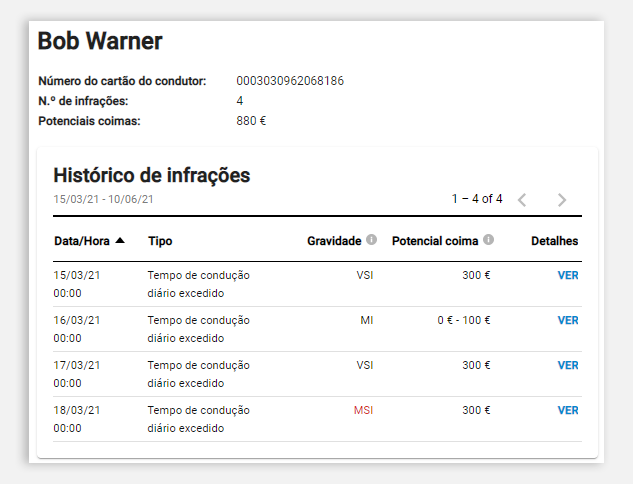633x484 pixels.
Task: Click the Histórico de infrações heading
Action: click(152, 176)
